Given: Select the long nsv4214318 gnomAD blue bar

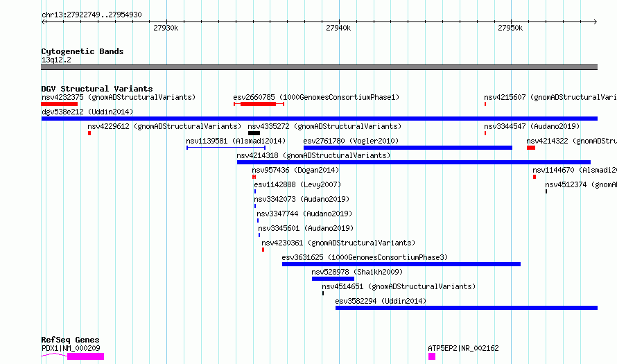Looking at the screenshot, I should (x=414, y=162).
